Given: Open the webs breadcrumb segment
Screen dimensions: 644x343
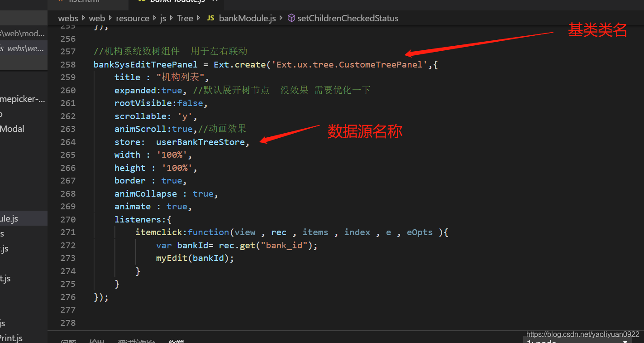Looking at the screenshot, I should 68,18.
